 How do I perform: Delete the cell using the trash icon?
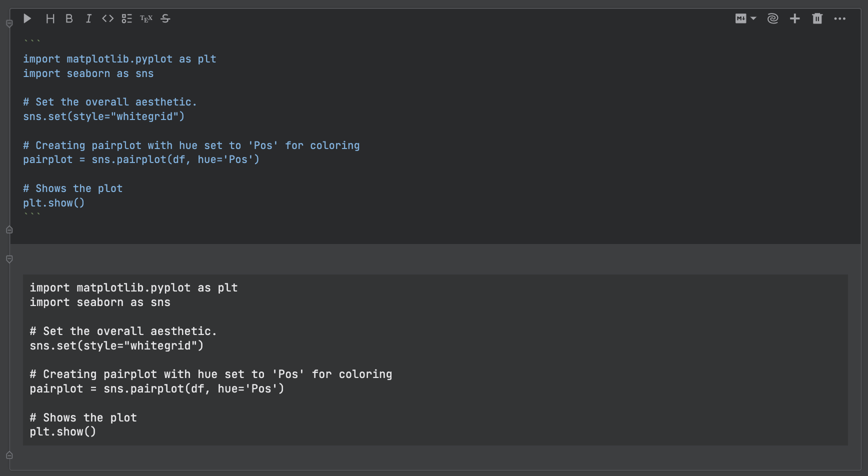(x=817, y=18)
